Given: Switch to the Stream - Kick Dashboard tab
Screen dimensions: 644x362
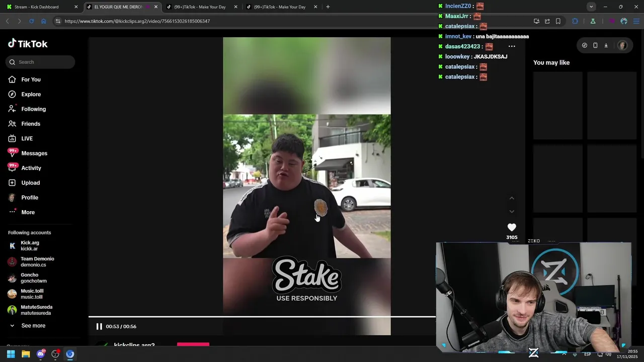Looking at the screenshot, I should pos(38,7).
